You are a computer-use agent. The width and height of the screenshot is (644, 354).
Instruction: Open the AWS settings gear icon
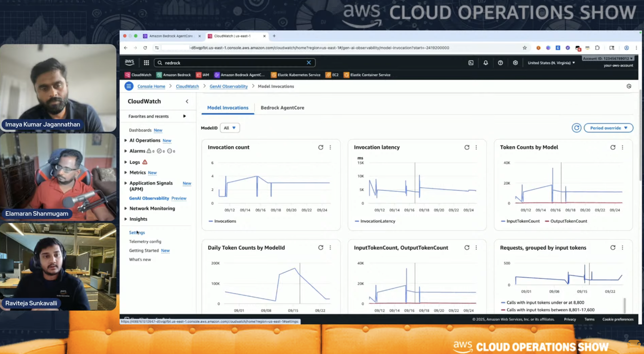(515, 63)
